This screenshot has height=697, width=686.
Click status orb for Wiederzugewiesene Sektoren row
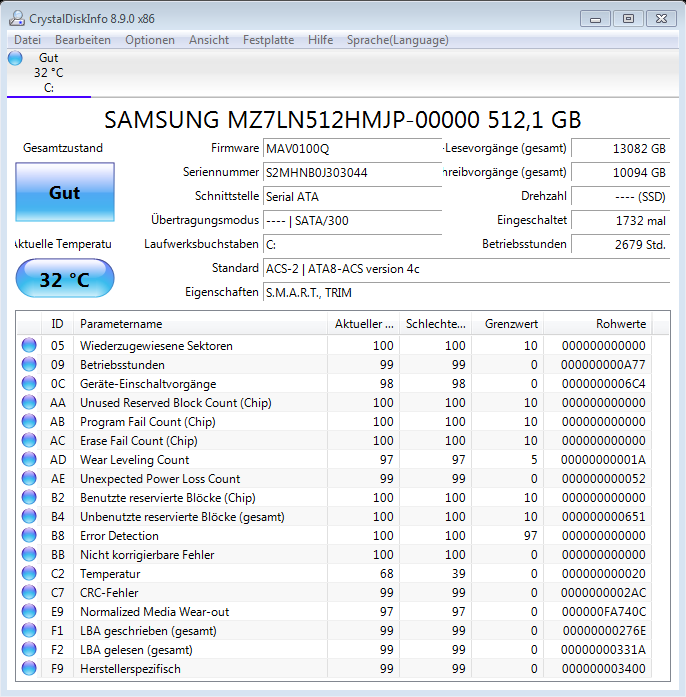pyautogui.click(x=29, y=345)
